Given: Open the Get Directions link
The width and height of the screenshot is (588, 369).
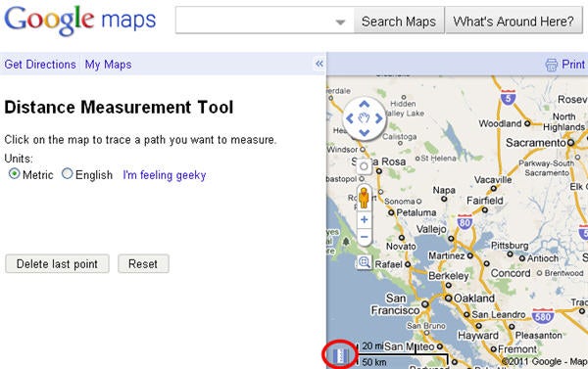Looking at the screenshot, I should pyautogui.click(x=40, y=65).
